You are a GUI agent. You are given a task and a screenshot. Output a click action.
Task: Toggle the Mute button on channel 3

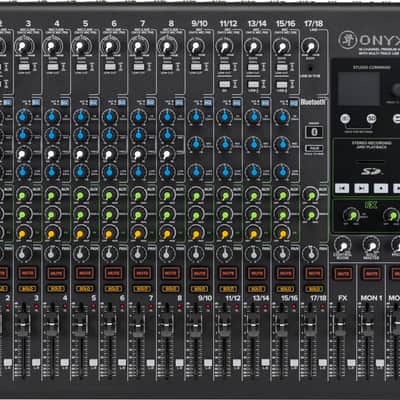pos(27,273)
